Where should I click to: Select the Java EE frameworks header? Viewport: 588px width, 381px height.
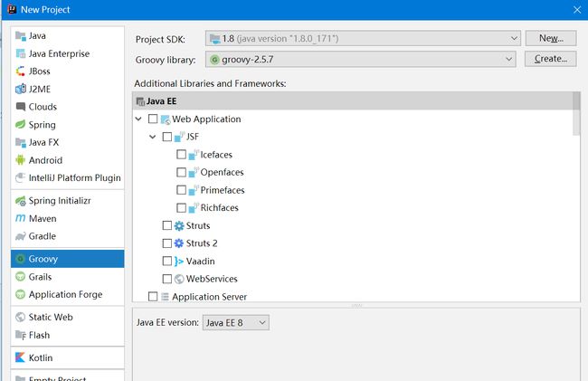point(353,101)
